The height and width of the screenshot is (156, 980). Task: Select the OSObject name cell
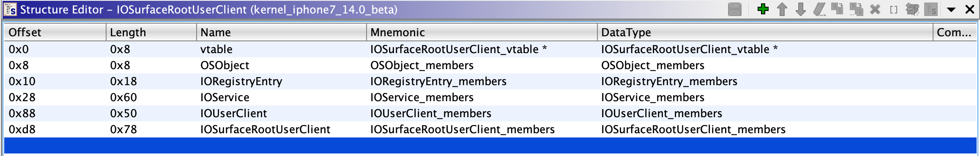(x=282, y=65)
